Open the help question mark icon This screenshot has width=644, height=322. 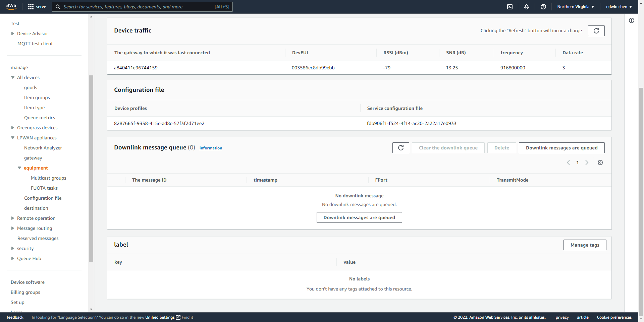pos(543,7)
